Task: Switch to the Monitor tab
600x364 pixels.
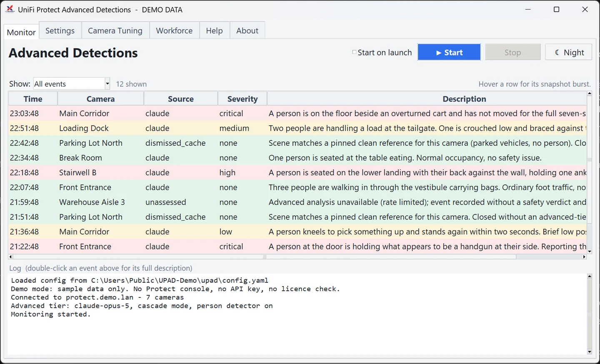Action: pyautogui.click(x=21, y=32)
